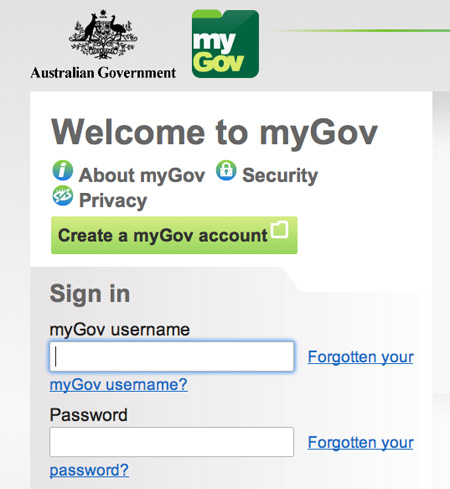Click the folder icon on Create account button
Screen dimensions: 450x489
280,229
